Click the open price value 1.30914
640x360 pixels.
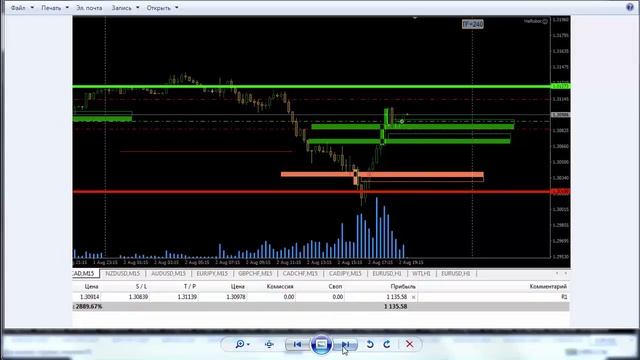coord(89,297)
